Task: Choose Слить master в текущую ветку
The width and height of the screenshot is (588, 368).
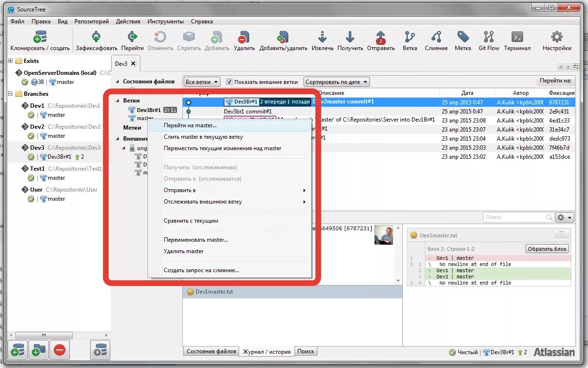Action: click(x=229, y=137)
